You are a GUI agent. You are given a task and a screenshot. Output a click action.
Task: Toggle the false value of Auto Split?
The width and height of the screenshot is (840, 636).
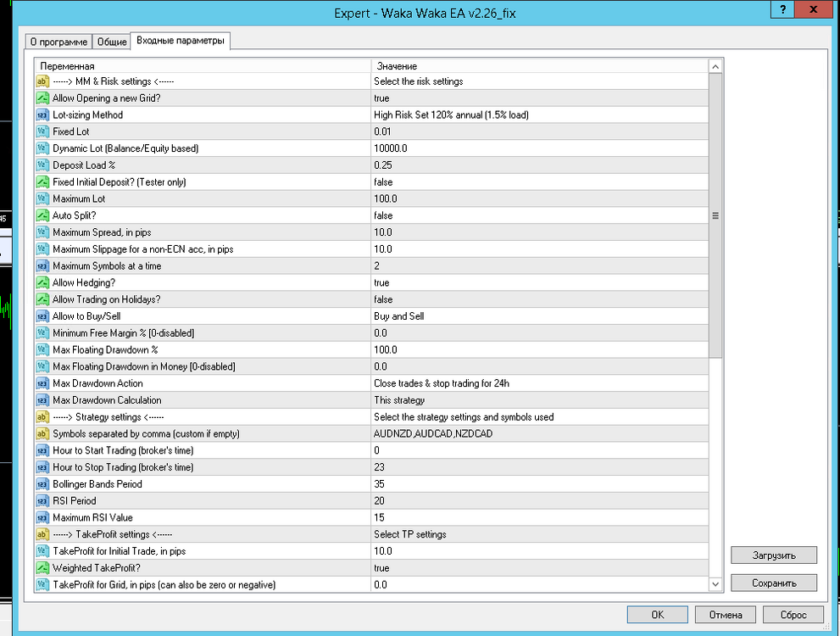(x=539, y=215)
